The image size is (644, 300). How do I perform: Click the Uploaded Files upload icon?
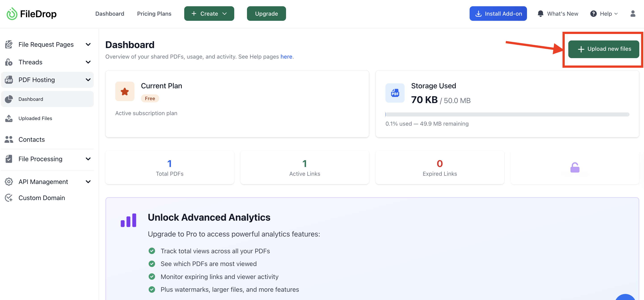9,118
